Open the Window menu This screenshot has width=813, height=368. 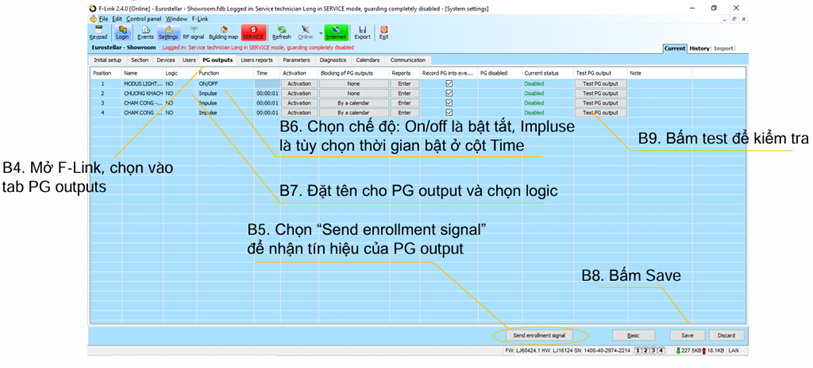[x=176, y=19]
